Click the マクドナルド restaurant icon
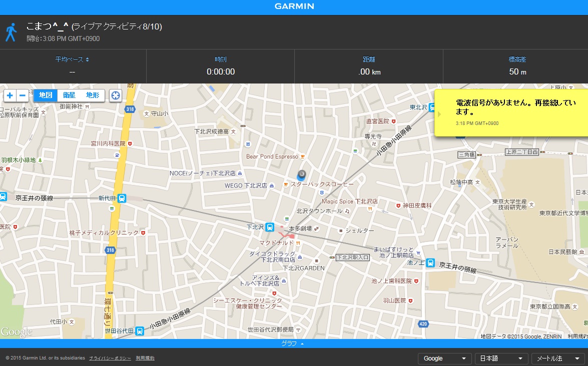The height and width of the screenshot is (366, 588). (298, 243)
